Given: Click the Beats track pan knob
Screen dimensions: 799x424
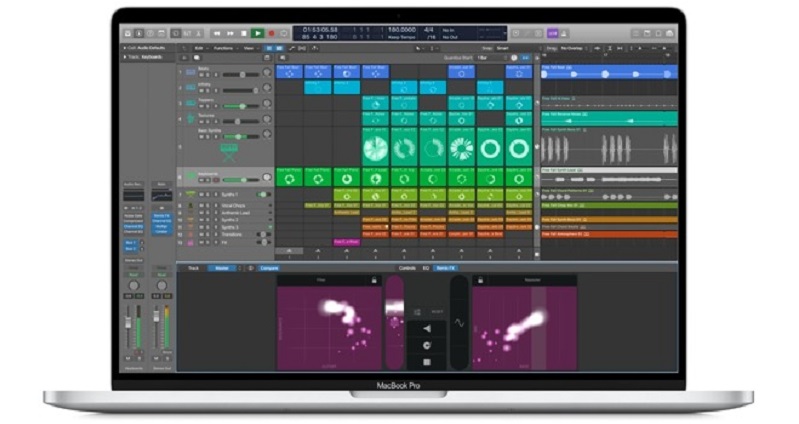Looking at the screenshot, I should point(267,73).
